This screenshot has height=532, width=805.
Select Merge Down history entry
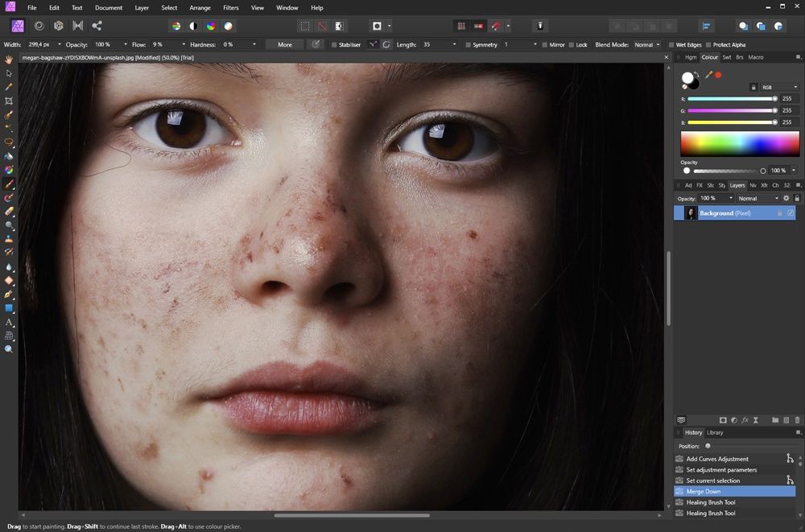(735, 492)
